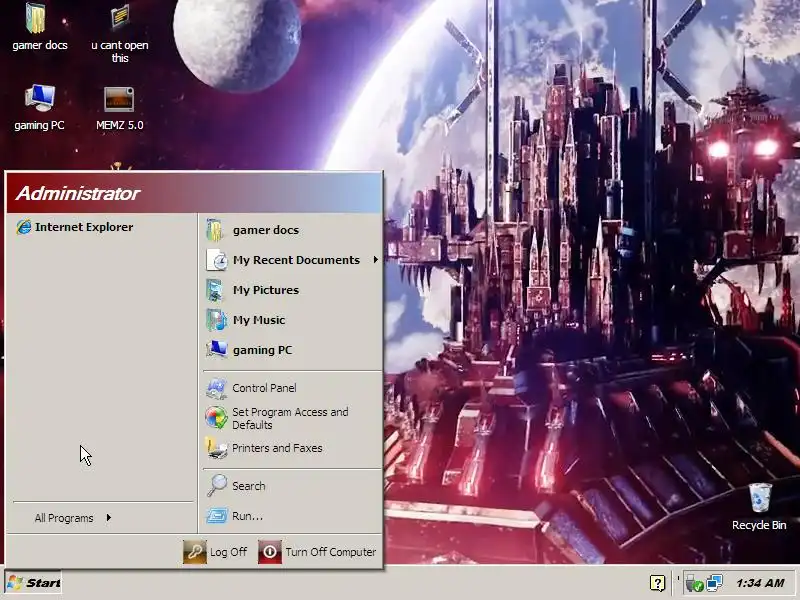
Task: Select the 'u cant open this' desktop icon
Action: pos(119,17)
